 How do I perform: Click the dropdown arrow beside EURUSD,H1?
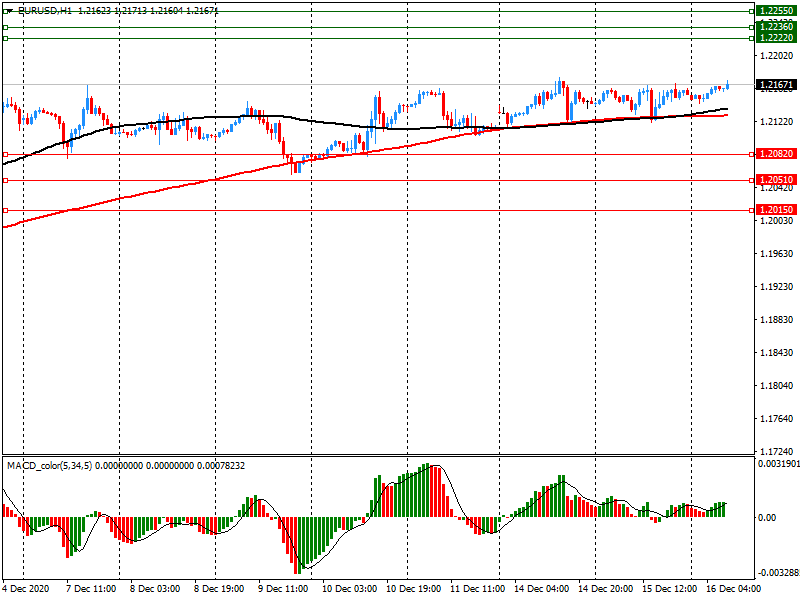(8, 10)
